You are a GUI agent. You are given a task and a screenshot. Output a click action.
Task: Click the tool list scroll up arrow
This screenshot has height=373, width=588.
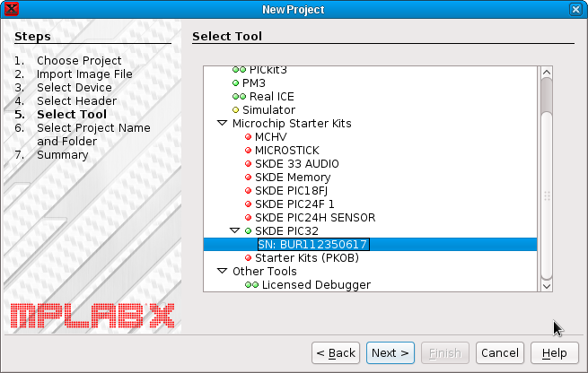(547, 72)
